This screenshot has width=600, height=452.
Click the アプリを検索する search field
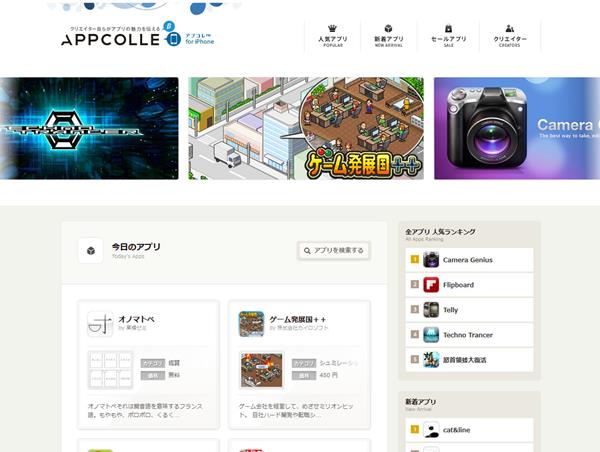click(x=334, y=251)
